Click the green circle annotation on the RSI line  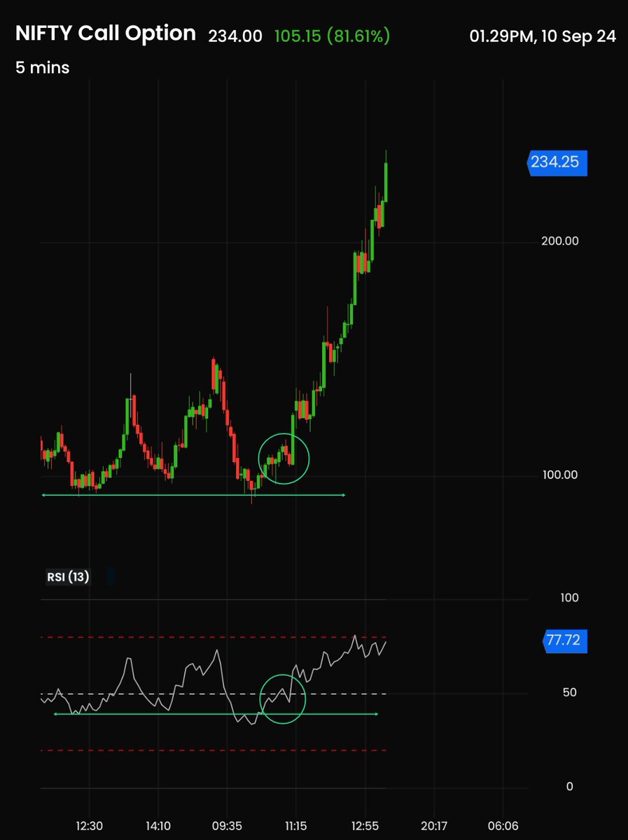tap(283, 700)
